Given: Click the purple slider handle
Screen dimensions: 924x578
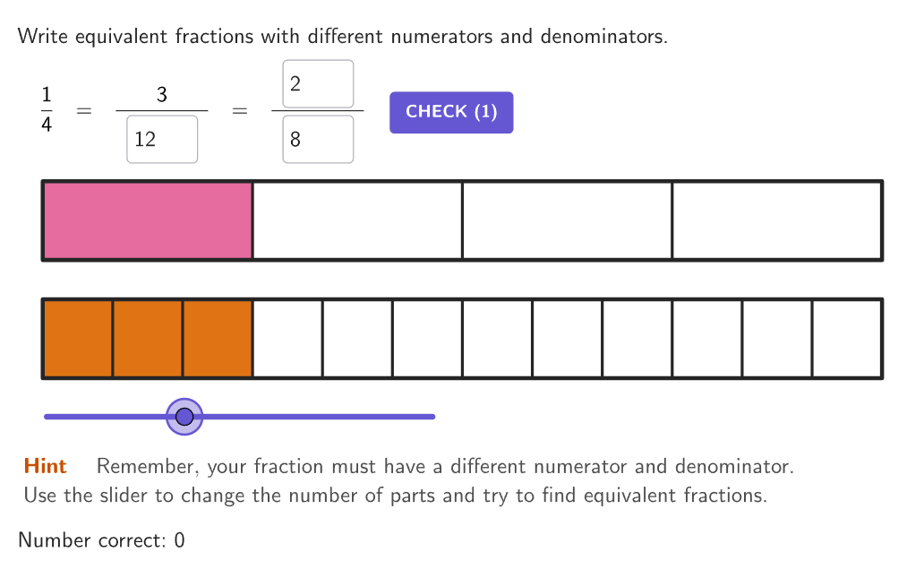Looking at the screenshot, I should (184, 417).
